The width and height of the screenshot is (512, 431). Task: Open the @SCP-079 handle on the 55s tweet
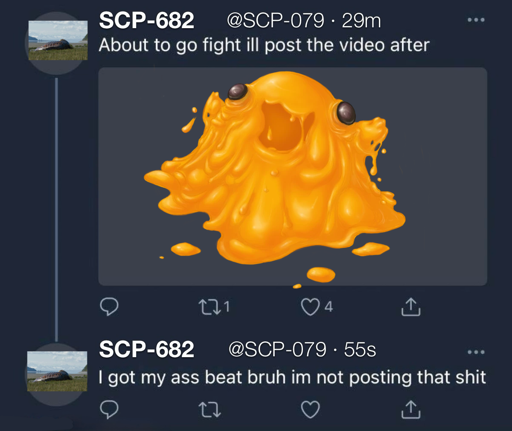point(277,350)
